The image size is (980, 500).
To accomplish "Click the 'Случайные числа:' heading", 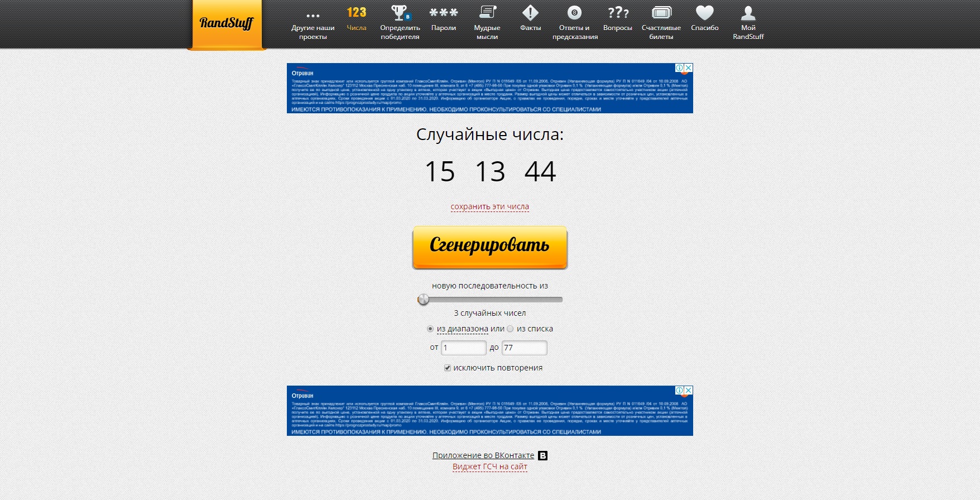I will click(490, 134).
